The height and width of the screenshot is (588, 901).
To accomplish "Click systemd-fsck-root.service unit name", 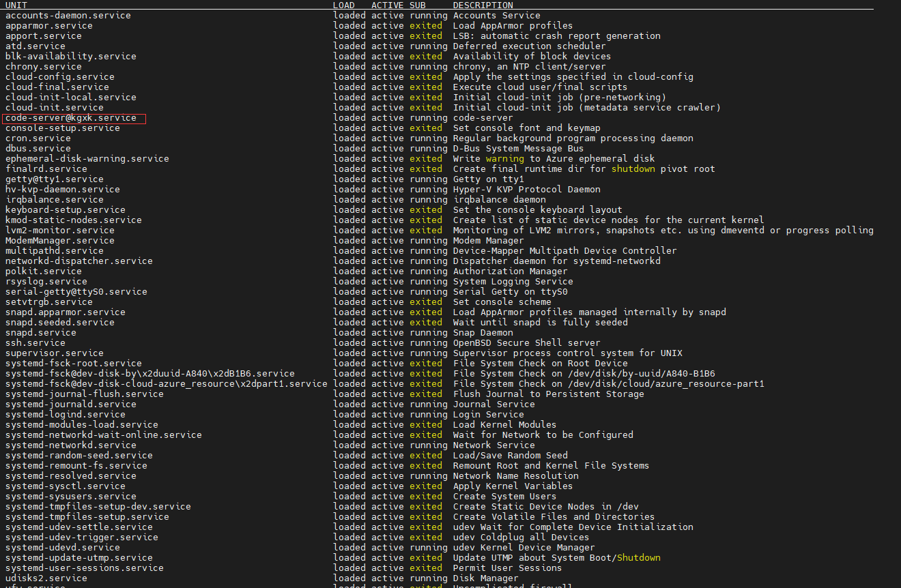I will coord(74,364).
